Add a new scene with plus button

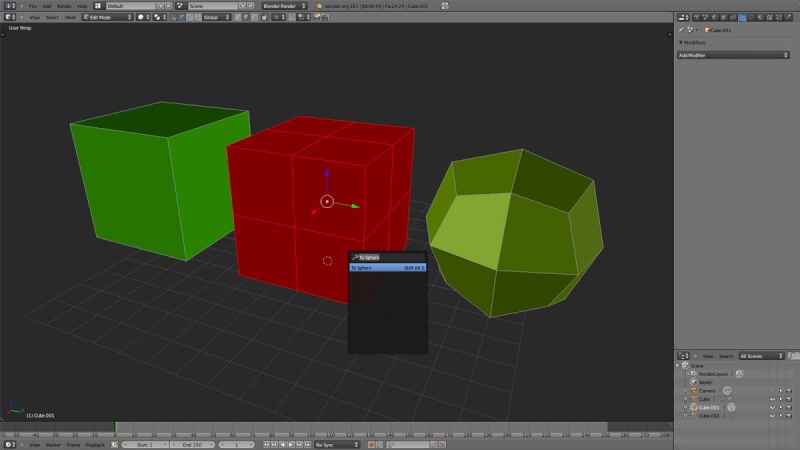[x=243, y=6]
